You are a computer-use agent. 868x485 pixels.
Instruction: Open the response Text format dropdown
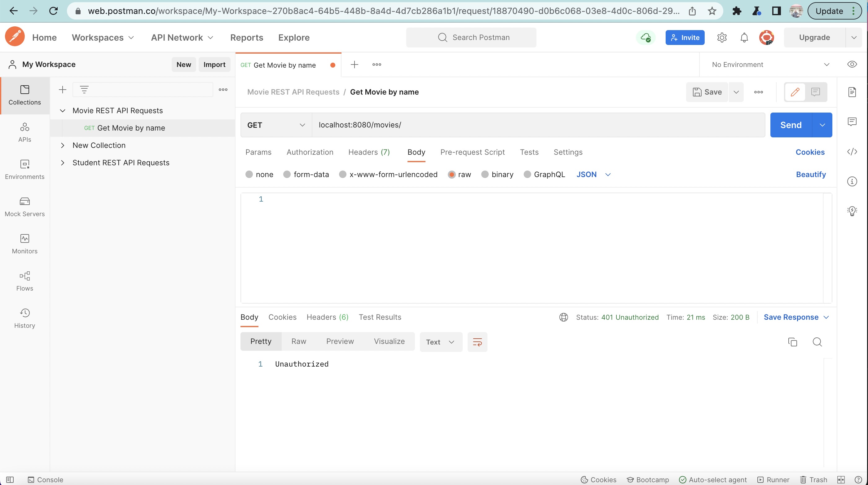pos(441,342)
